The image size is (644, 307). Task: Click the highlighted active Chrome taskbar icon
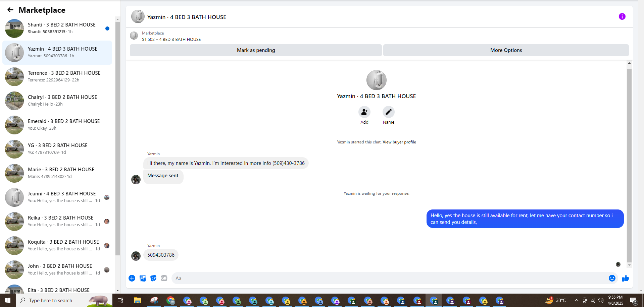434,300
